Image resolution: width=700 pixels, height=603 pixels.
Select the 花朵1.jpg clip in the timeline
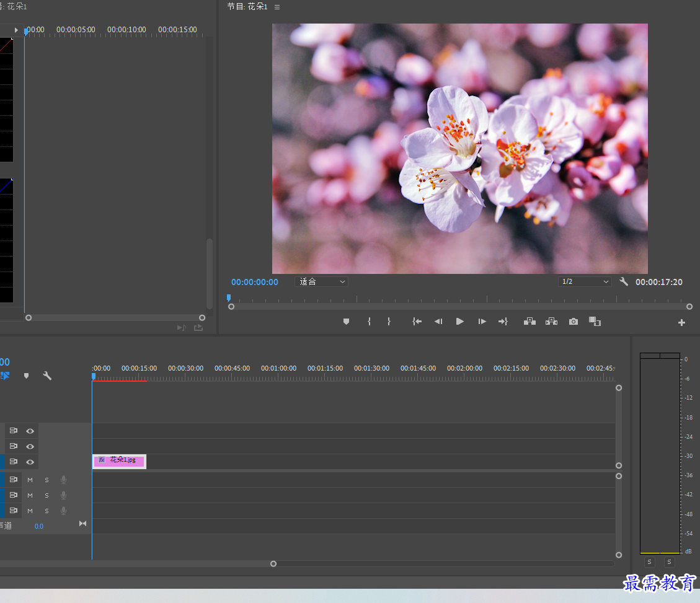pyautogui.click(x=119, y=462)
